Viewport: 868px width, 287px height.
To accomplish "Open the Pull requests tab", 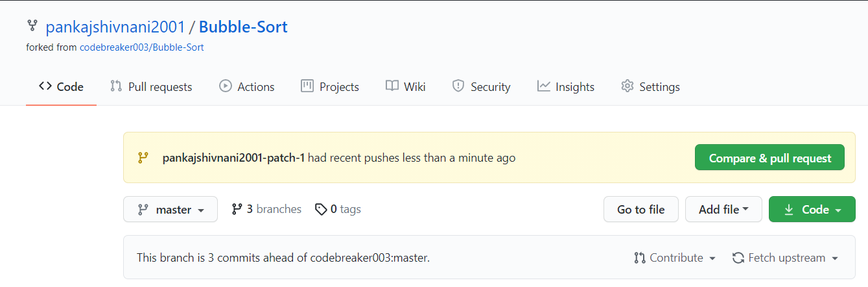I will point(151,86).
